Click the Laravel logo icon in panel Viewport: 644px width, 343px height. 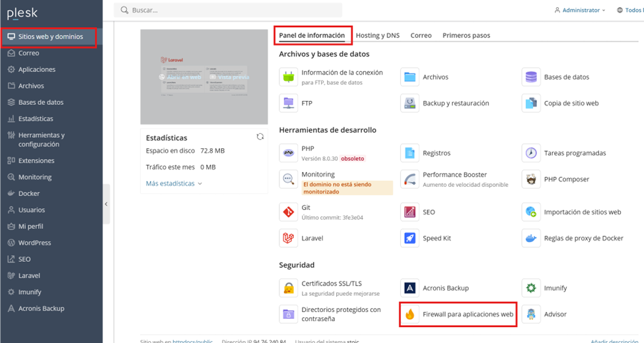[289, 238]
